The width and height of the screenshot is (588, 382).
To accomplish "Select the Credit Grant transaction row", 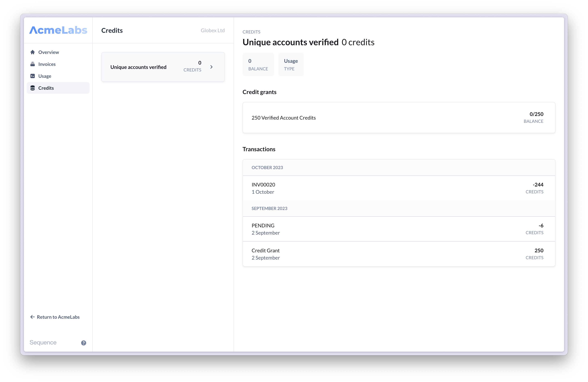I will [399, 254].
